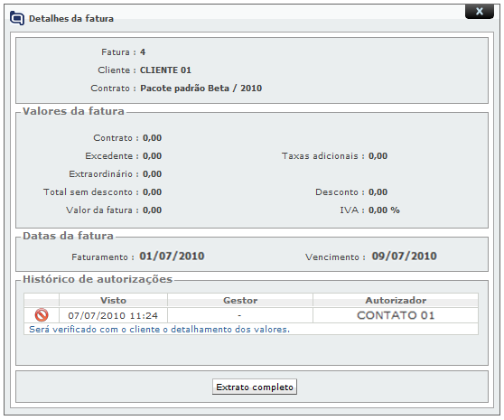Click the Fatura number 4
The height and width of the screenshot is (420, 504).
click(x=143, y=52)
